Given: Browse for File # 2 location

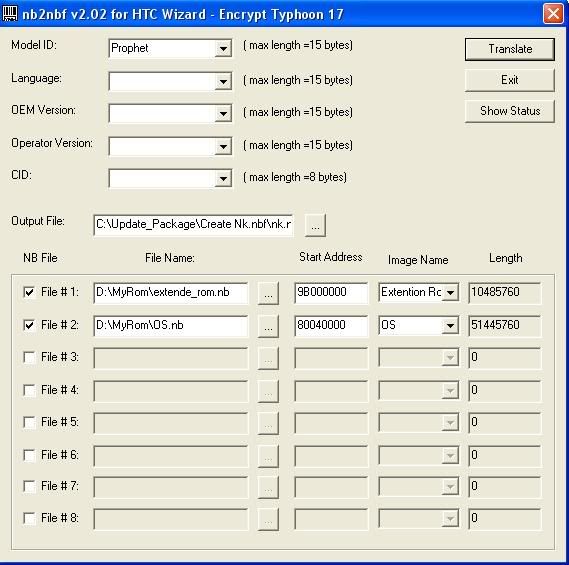Looking at the screenshot, I should tap(268, 326).
